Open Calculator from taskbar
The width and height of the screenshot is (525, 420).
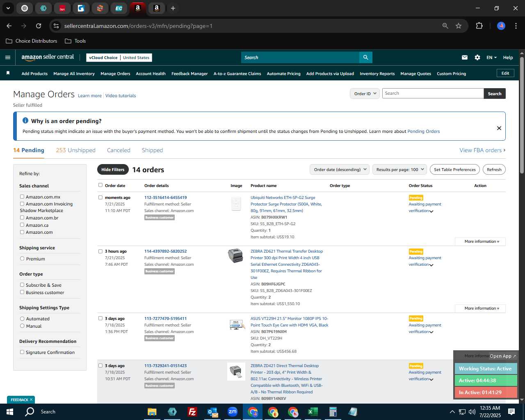coord(333,412)
